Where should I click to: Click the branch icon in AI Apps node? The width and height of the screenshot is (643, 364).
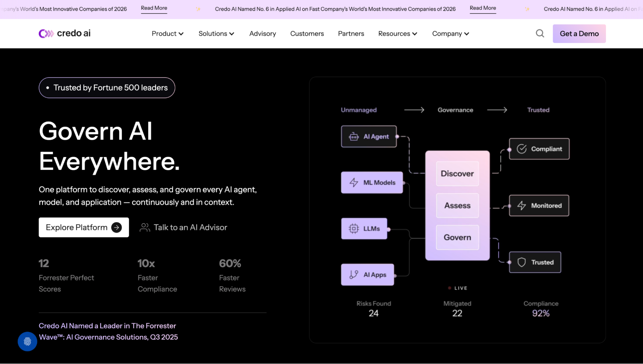coord(354,275)
